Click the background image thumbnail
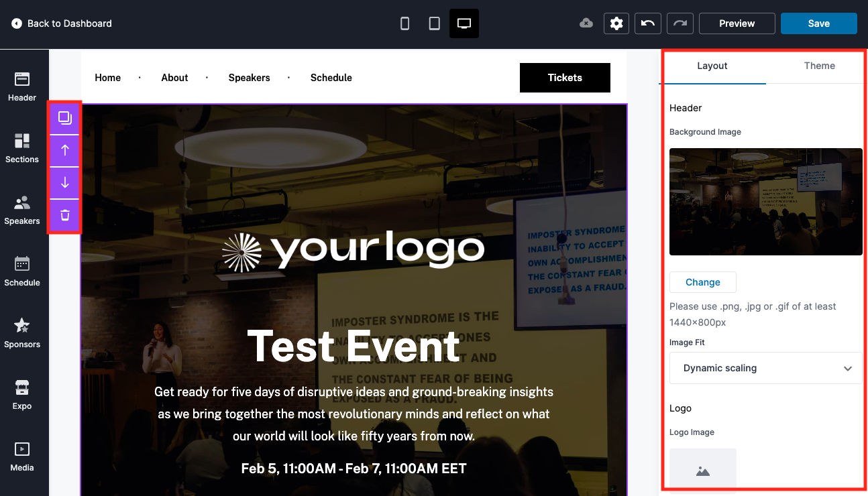 766,202
